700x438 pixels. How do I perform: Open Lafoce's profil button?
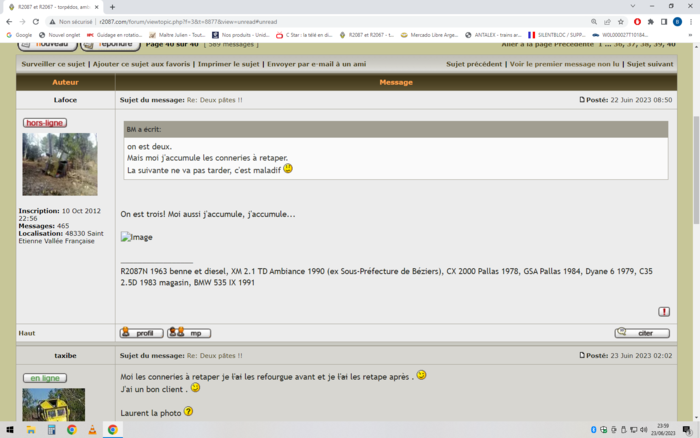tap(142, 333)
